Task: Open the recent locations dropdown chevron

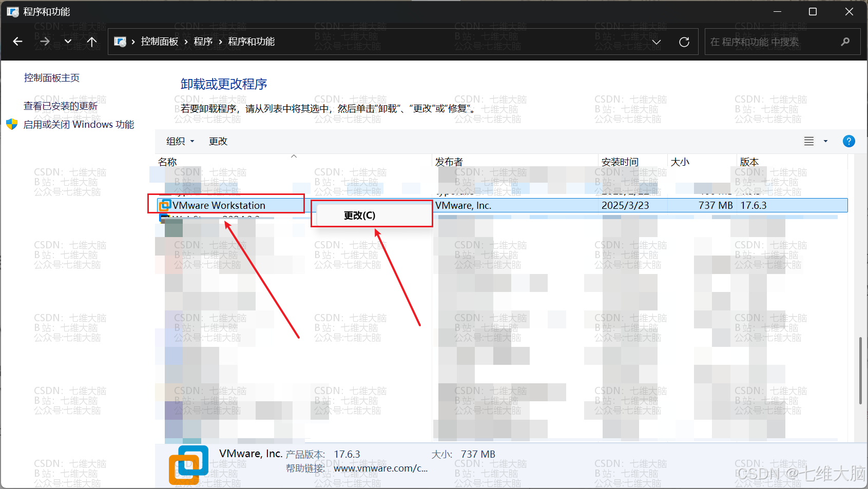Action: click(x=68, y=42)
